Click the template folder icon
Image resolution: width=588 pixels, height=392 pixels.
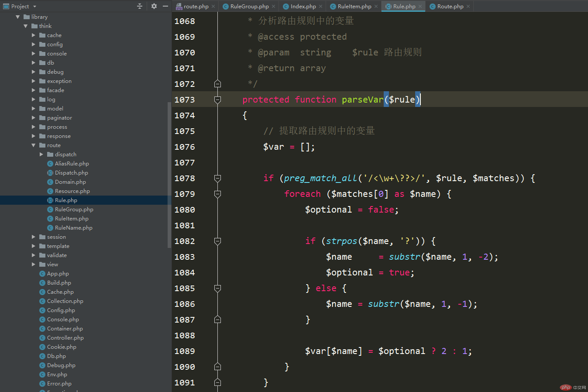pos(42,246)
